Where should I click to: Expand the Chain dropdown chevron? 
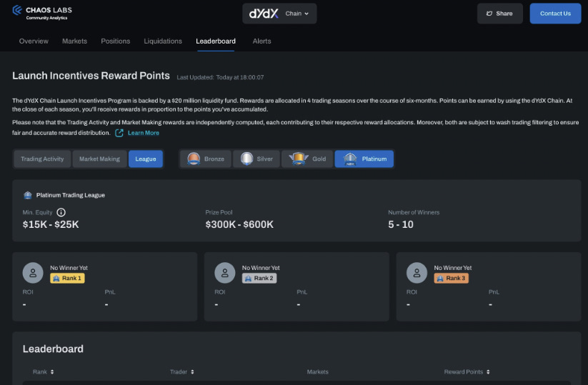307,14
